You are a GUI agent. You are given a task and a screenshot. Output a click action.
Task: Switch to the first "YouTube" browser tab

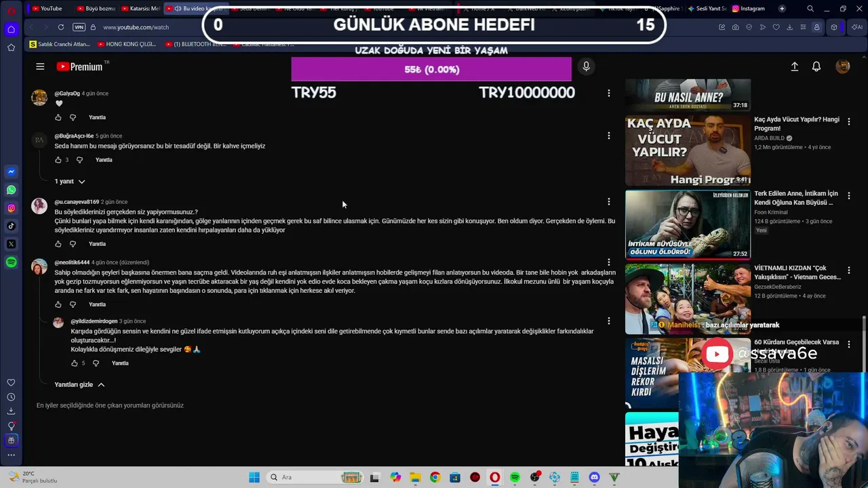click(47, 9)
